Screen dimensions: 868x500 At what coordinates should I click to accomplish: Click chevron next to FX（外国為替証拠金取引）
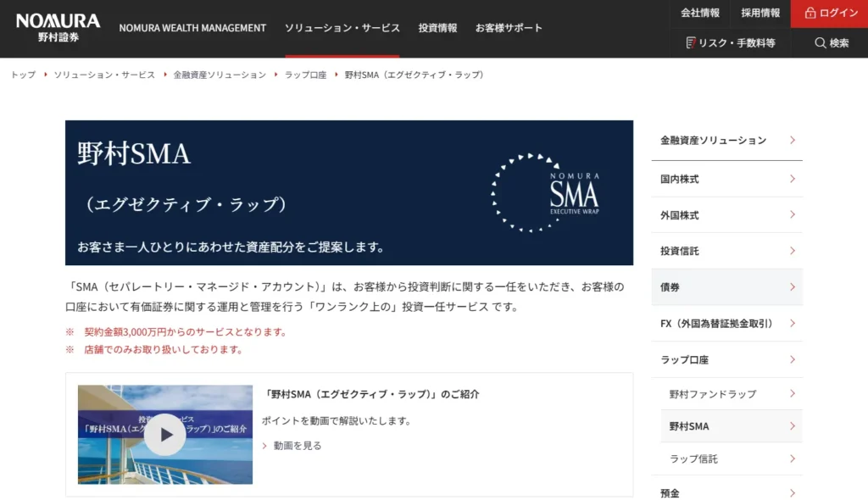pos(793,324)
